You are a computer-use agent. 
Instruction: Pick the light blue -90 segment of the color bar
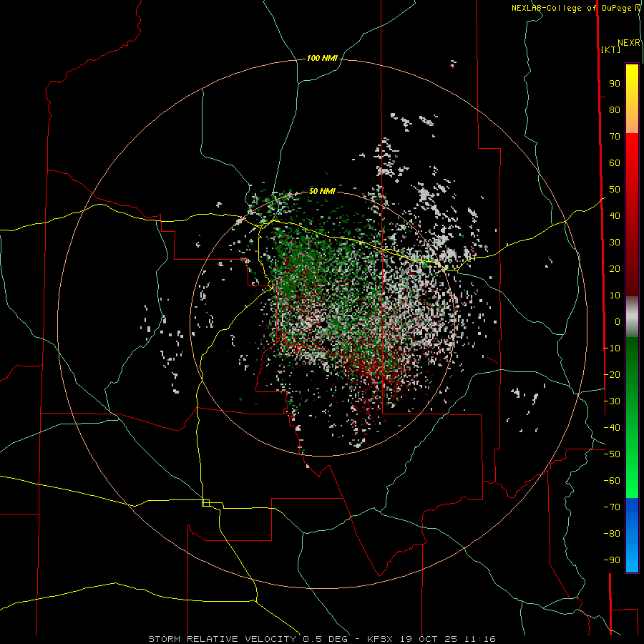(x=632, y=559)
